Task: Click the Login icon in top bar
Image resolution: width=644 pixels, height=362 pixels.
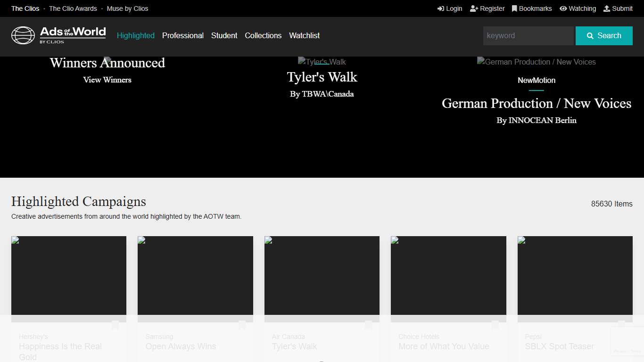Action: pyautogui.click(x=441, y=8)
